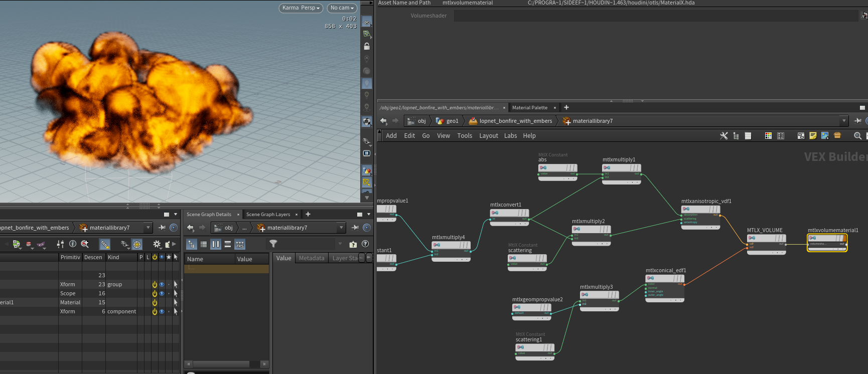Create a network box with toolbar icon
The width and height of the screenshot is (868, 374).
click(801, 136)
